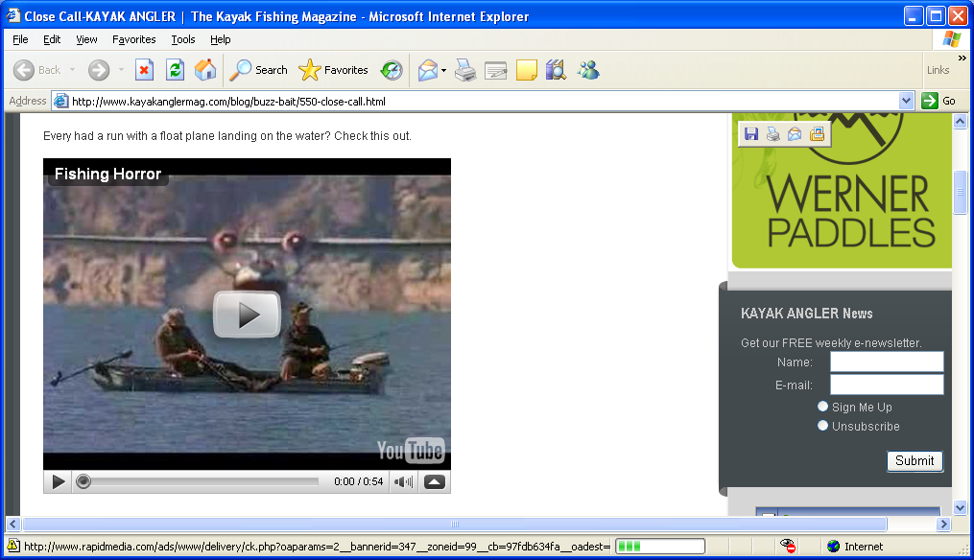Mute the video using speaker icon
The width and height of the screenshot is (974, 560).
pyautogui.click(x=404, y=482)
